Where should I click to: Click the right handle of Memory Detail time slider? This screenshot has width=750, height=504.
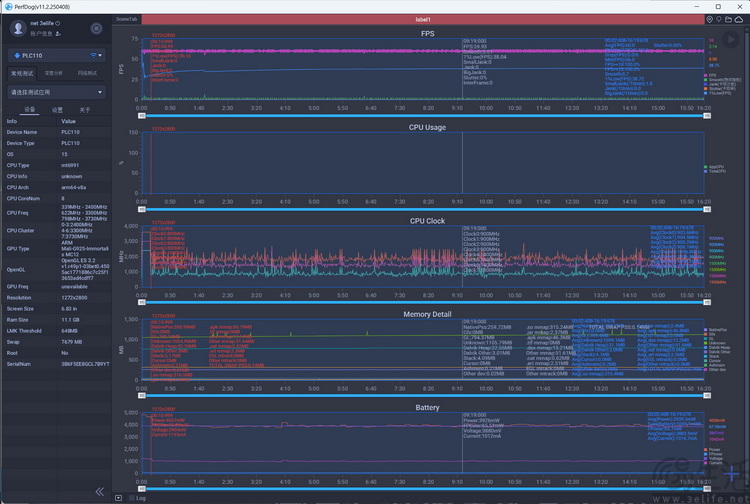coord(707,395)
